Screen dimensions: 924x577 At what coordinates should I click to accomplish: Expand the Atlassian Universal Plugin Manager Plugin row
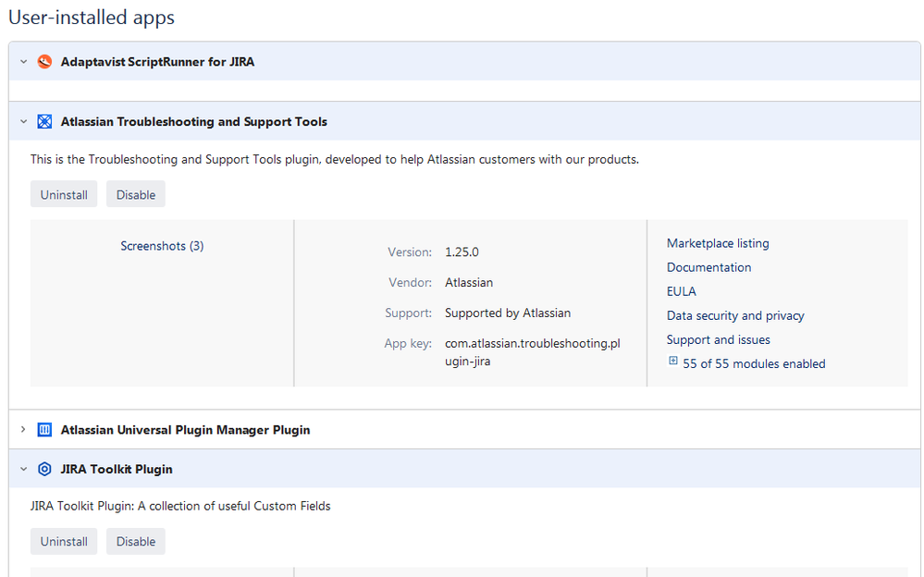pyautogui.click(x=23, y=430)
